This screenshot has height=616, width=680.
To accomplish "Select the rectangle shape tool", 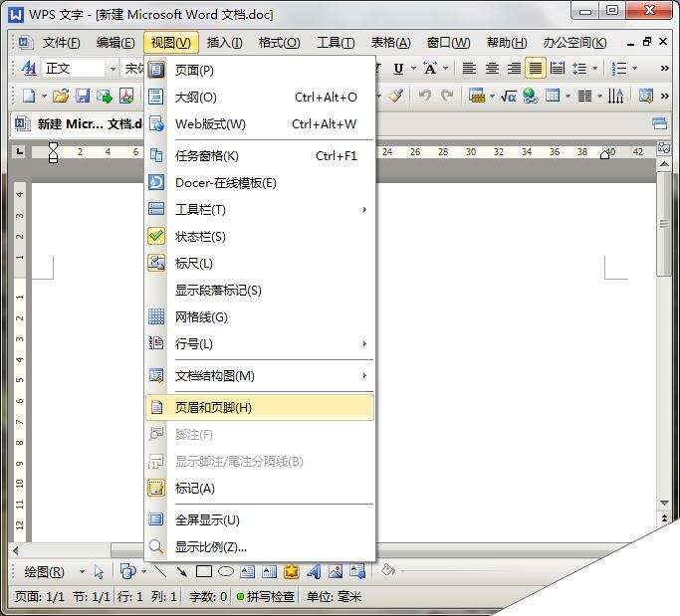I will 204,572.
